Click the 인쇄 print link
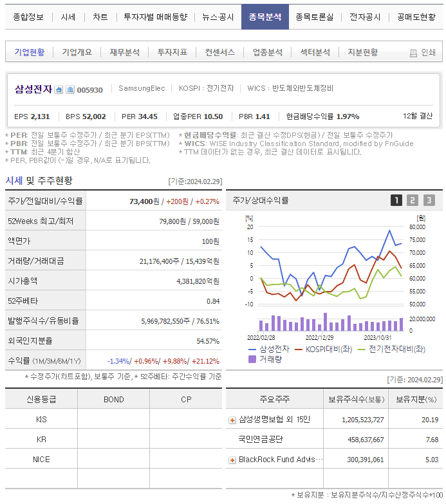 pos(429,52)
